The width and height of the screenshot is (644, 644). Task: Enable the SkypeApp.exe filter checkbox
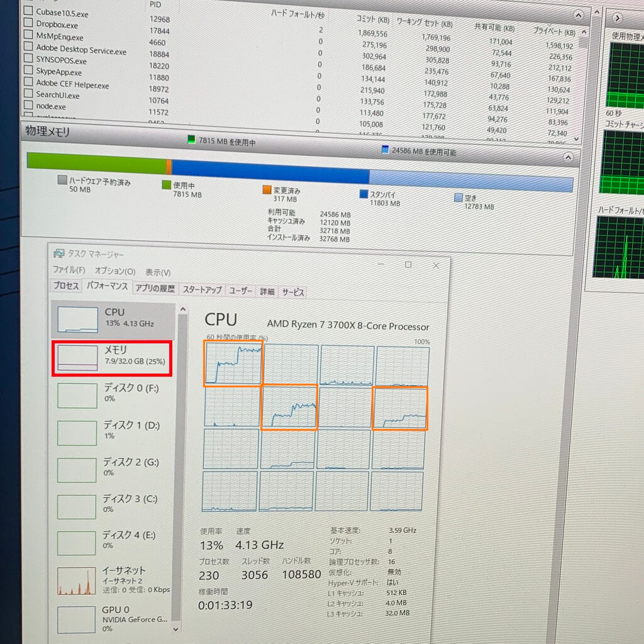coord(28,70)
